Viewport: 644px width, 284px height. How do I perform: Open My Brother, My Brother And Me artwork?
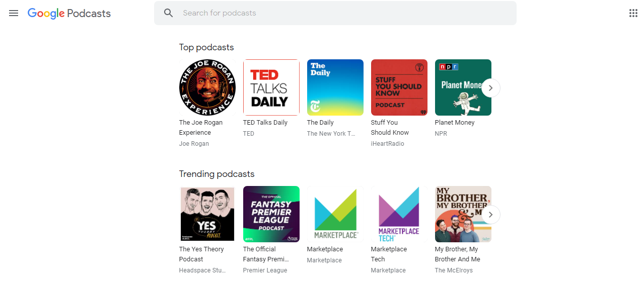(463, 214)
